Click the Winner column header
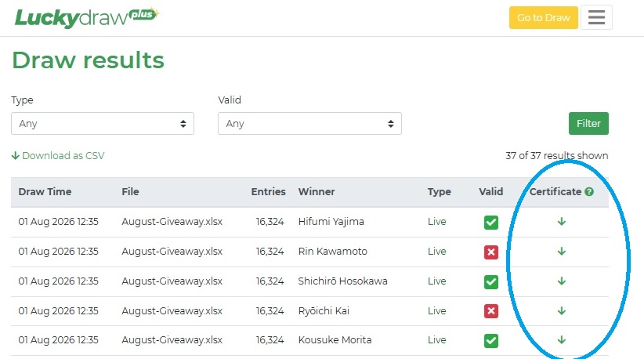Image resolution: width=644 pixels, height=359 pixels. tap(317, 192)
